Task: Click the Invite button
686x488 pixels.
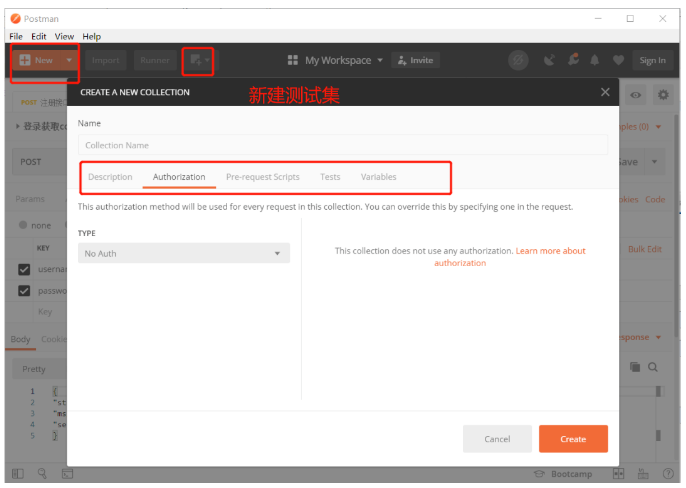Action: tap(415, 60)
